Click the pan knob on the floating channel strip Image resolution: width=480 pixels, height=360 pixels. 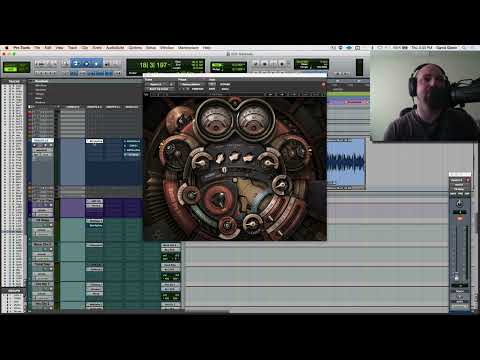click(x=459, y=203)
